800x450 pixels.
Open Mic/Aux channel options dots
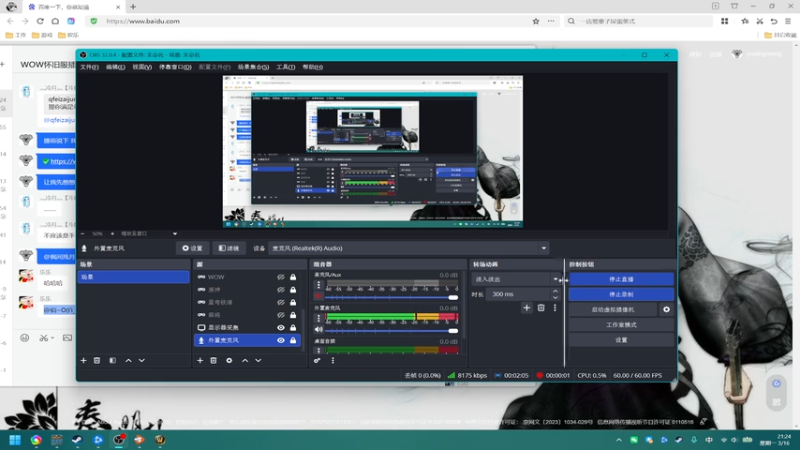(x=319, y=285)
